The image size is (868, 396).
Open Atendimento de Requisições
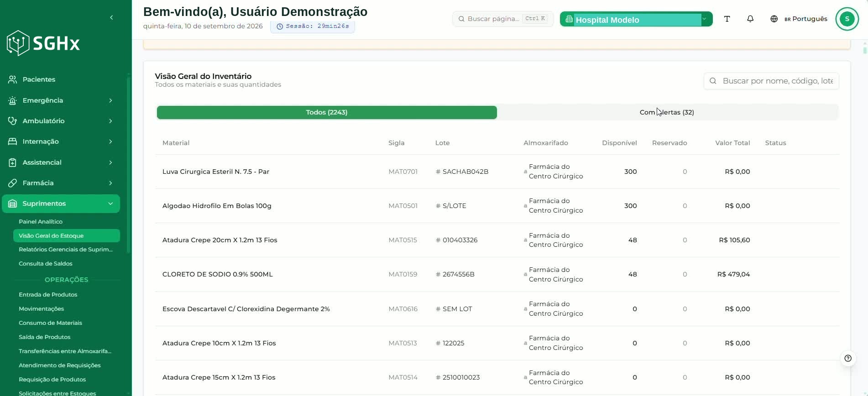click(x=59, y=365)
